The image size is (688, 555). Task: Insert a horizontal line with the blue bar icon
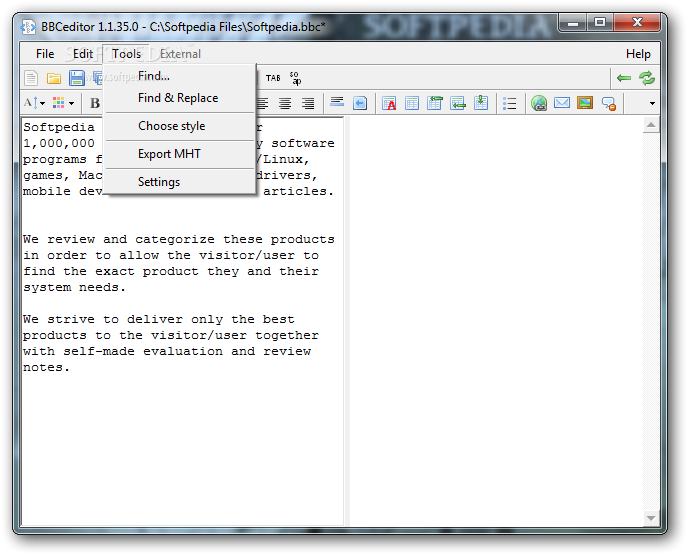point(337,102)
